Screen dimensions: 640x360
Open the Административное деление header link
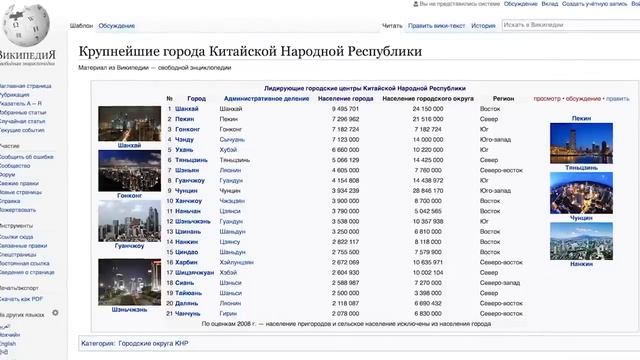[266, 99]
